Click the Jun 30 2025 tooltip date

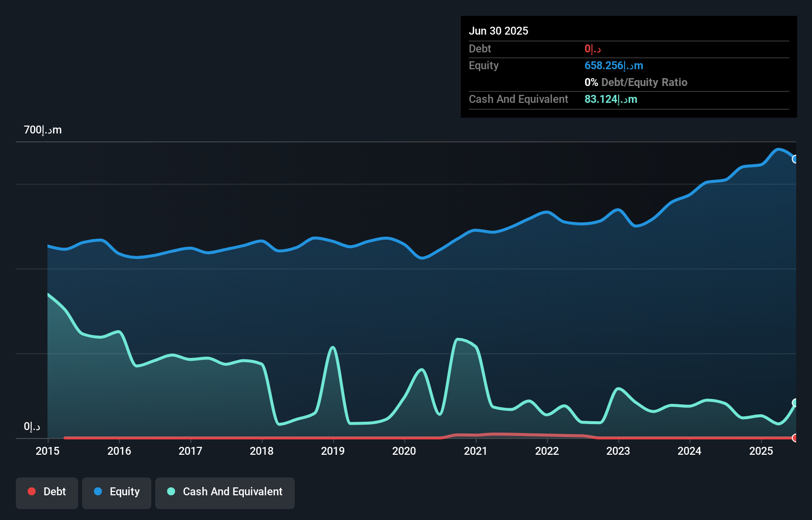[498, 31]
